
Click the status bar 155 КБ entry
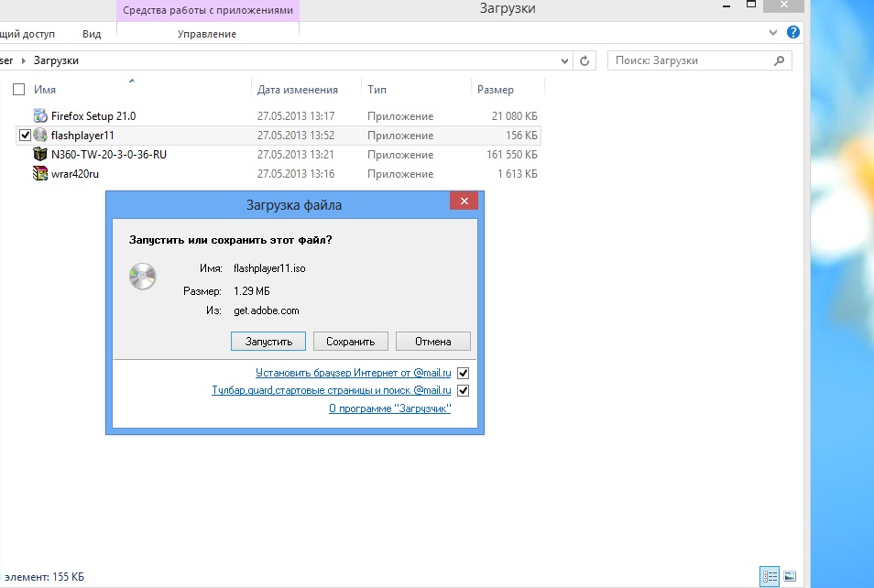pyautogui.click(x=44, y=577)
